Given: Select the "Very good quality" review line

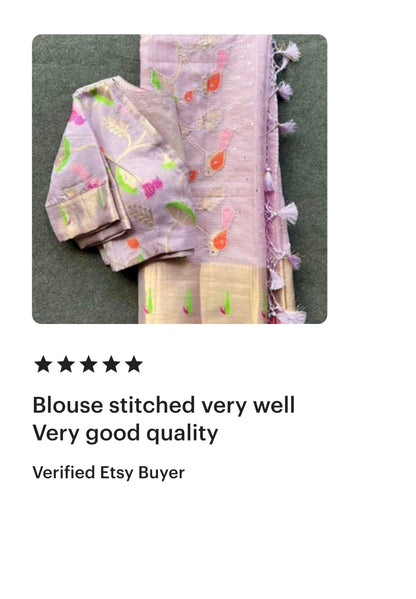Looking at the screenshot, I should 125,433.
